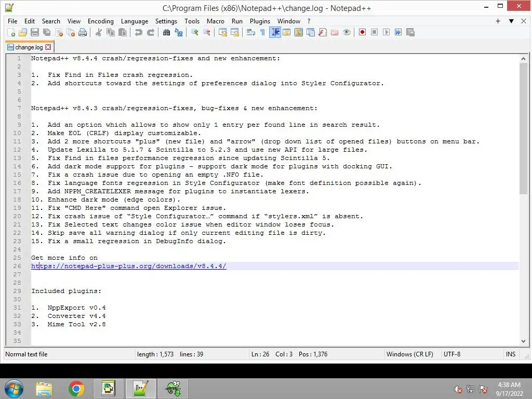Click the Copy toolbar icon
532x399 pixels.
pos(111,32)
